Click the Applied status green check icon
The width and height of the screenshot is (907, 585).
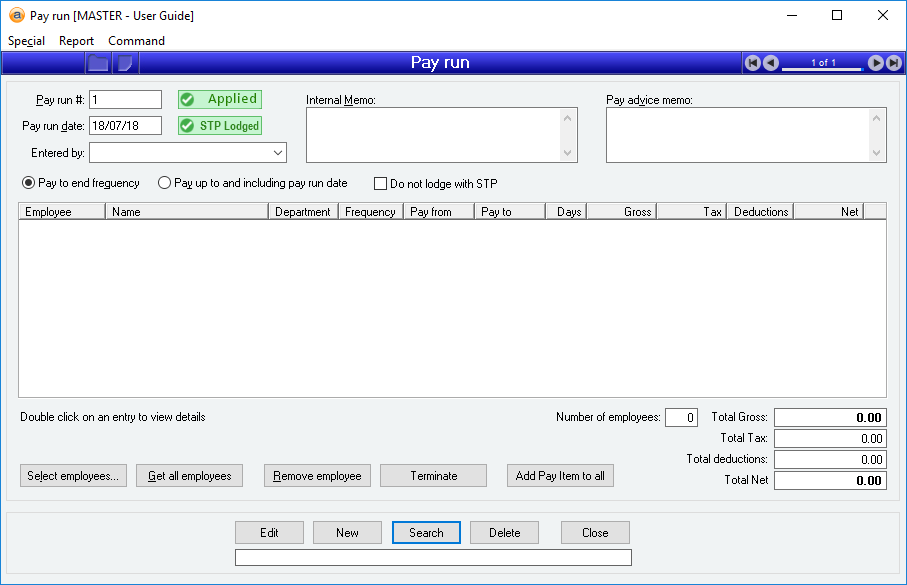point(187,100)
